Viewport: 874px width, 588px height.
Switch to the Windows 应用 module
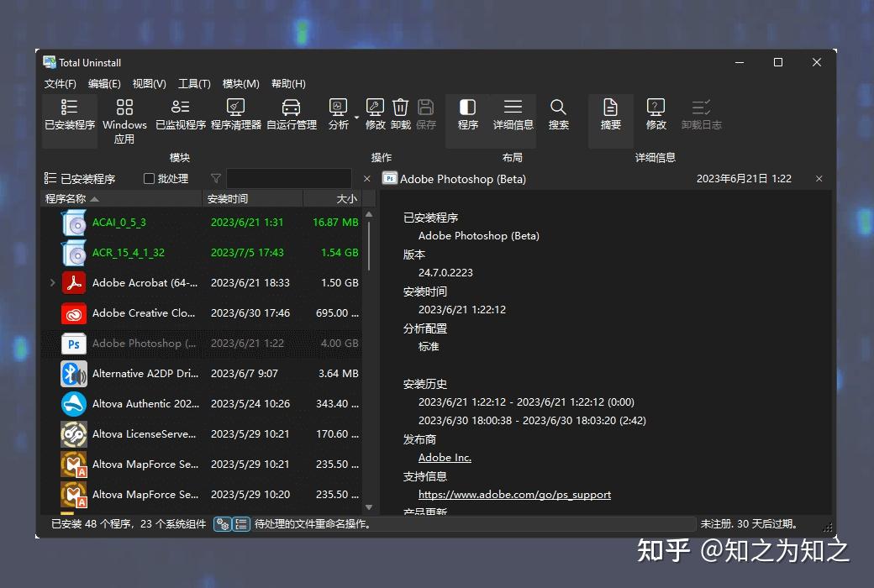[124, 121]
